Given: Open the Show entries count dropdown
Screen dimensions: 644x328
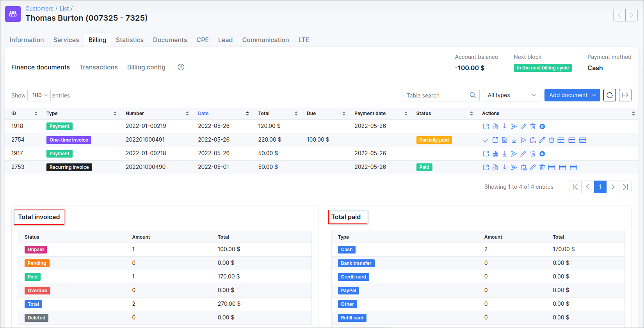Looking at the screenshot, I should click(39, 95).
